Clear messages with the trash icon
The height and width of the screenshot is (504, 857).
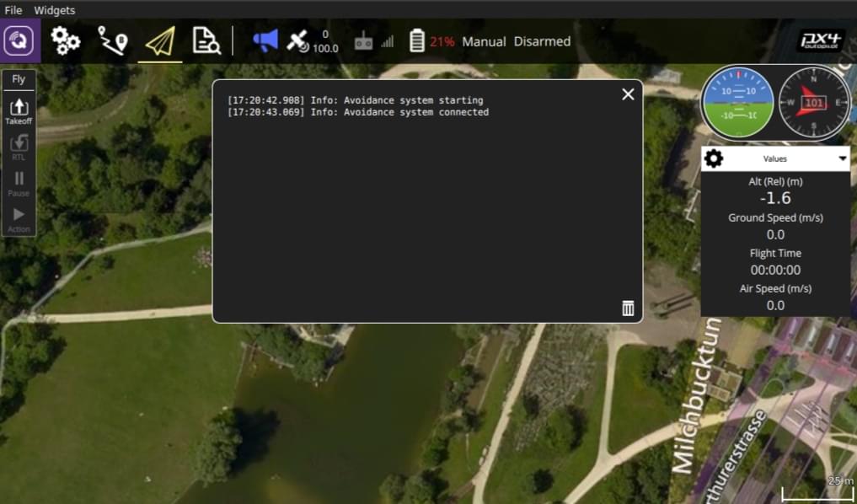(x=627, y=308)
